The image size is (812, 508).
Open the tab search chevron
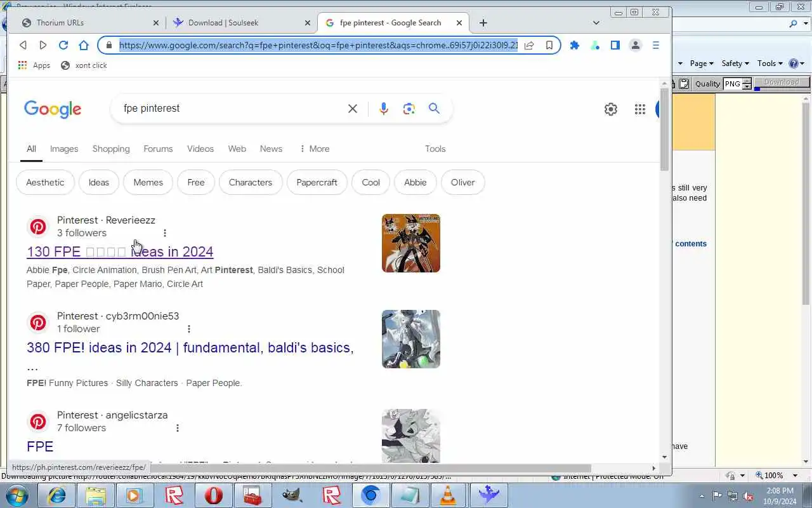(596, 23)
